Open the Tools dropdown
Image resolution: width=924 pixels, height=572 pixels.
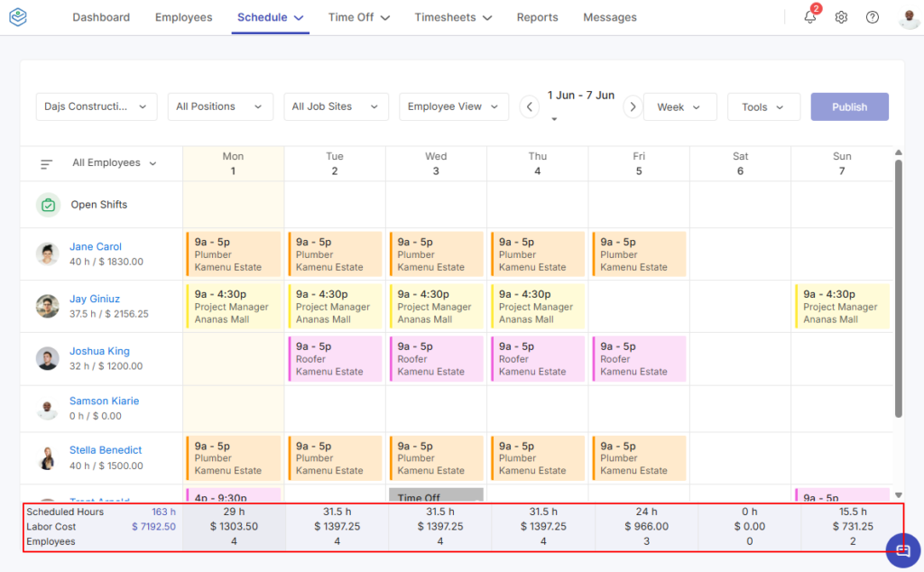(763, 106)
